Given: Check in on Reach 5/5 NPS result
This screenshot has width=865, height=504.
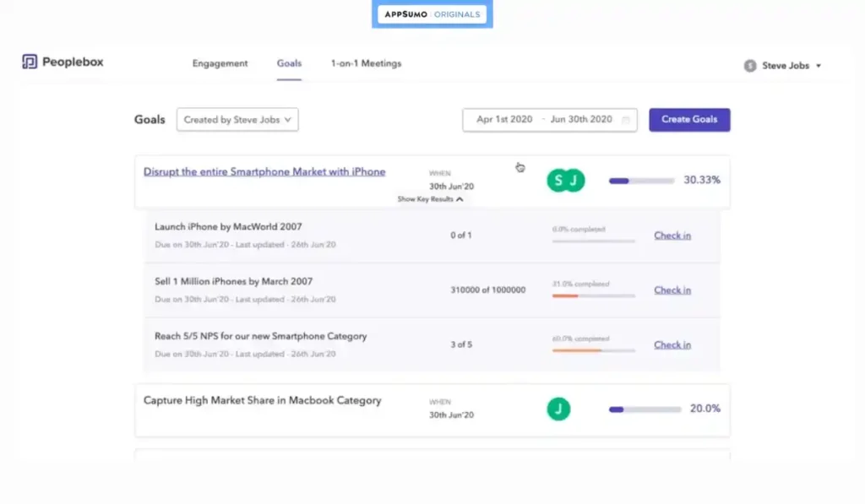Looking at the screenshot, I should click(672, 344).
